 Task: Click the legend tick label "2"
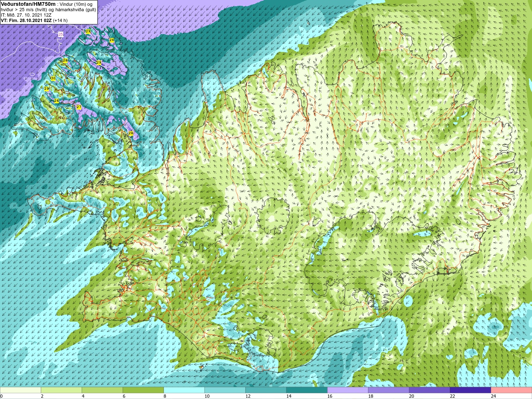click(42, 396)
